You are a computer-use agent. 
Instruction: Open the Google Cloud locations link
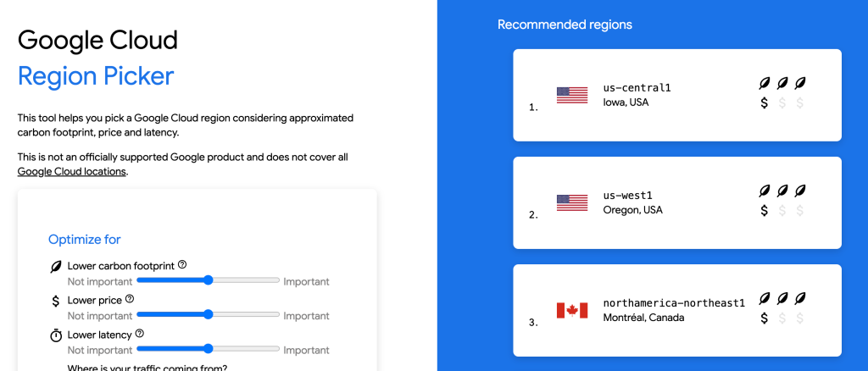(x=71, y=172)
